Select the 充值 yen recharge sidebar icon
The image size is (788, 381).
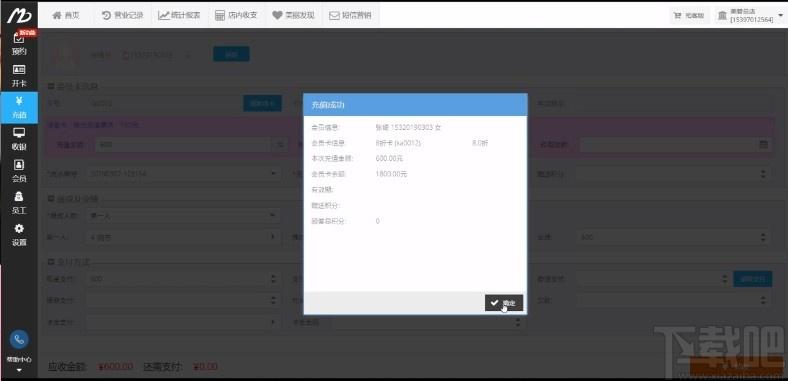tap(19, 108)
